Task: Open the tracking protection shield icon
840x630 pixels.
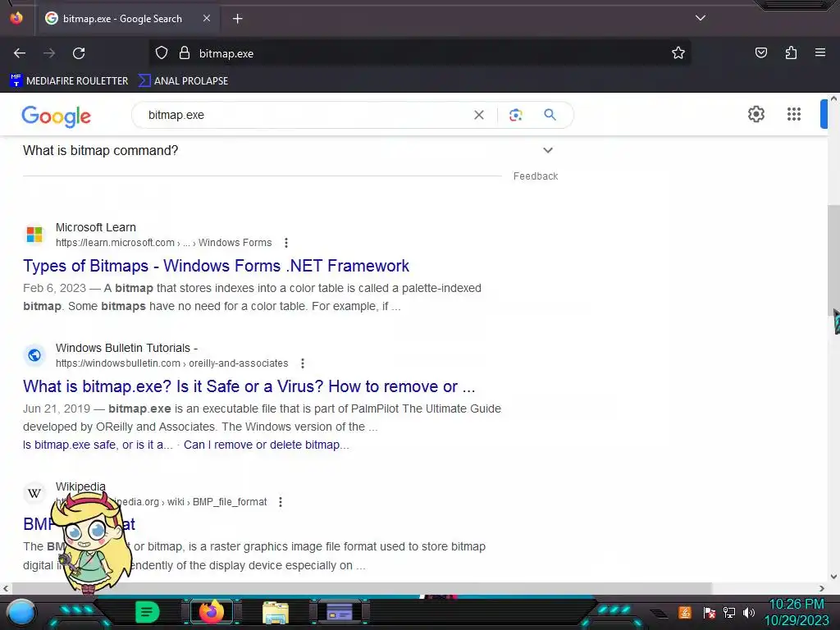Action: (162, 53)
